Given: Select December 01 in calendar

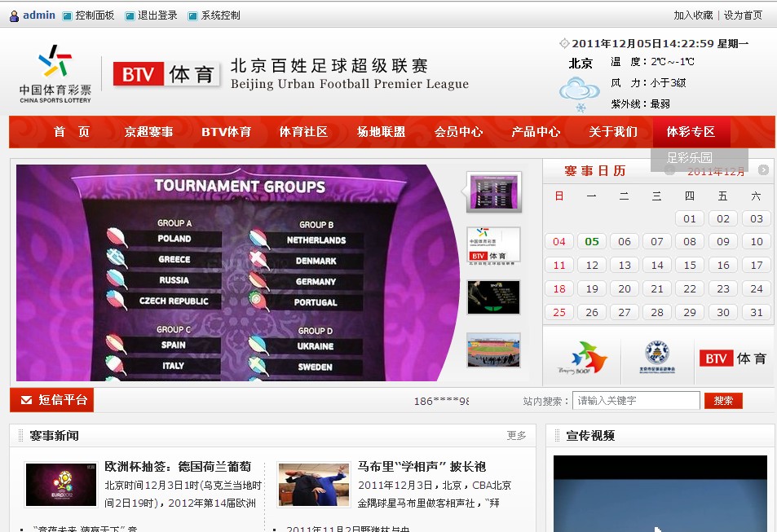Looking at the screenshot, I should (689, 218).
